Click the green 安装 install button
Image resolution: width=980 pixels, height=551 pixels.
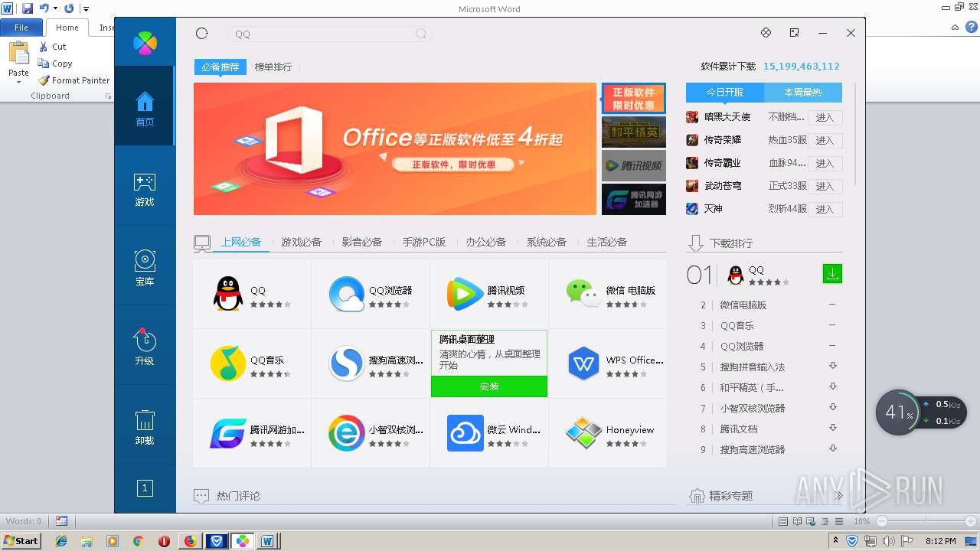click(x=489, y=386)
